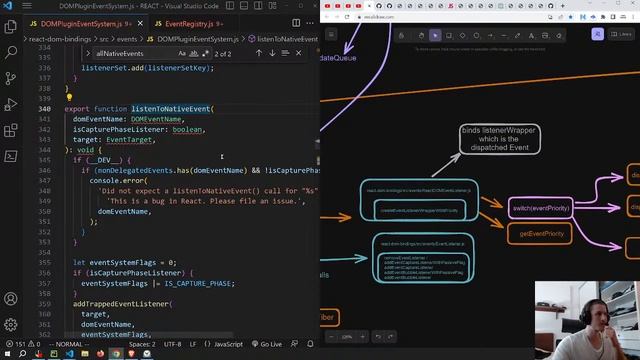Image resolution: width=640 pixels, height=360 pixels.
Task: Open the editor More Actions menu
Action: 310,23
